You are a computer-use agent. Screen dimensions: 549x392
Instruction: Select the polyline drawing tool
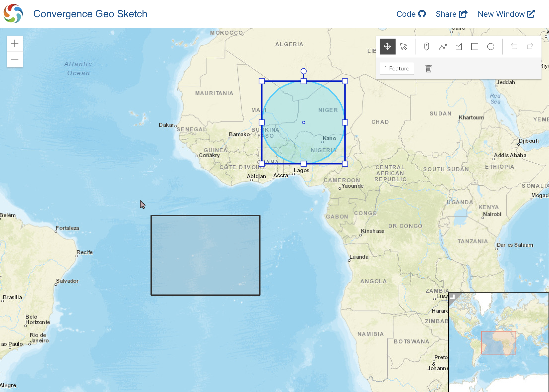point(443,47)
